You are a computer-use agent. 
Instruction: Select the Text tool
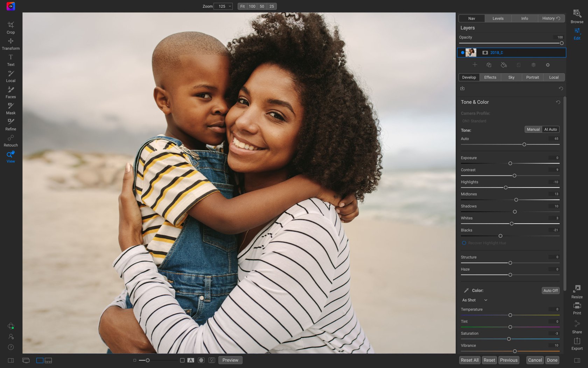10,60
